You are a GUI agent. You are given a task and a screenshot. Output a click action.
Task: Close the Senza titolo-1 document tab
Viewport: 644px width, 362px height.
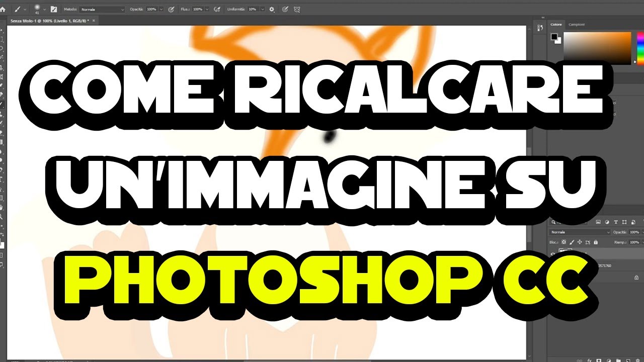point(94,21)
